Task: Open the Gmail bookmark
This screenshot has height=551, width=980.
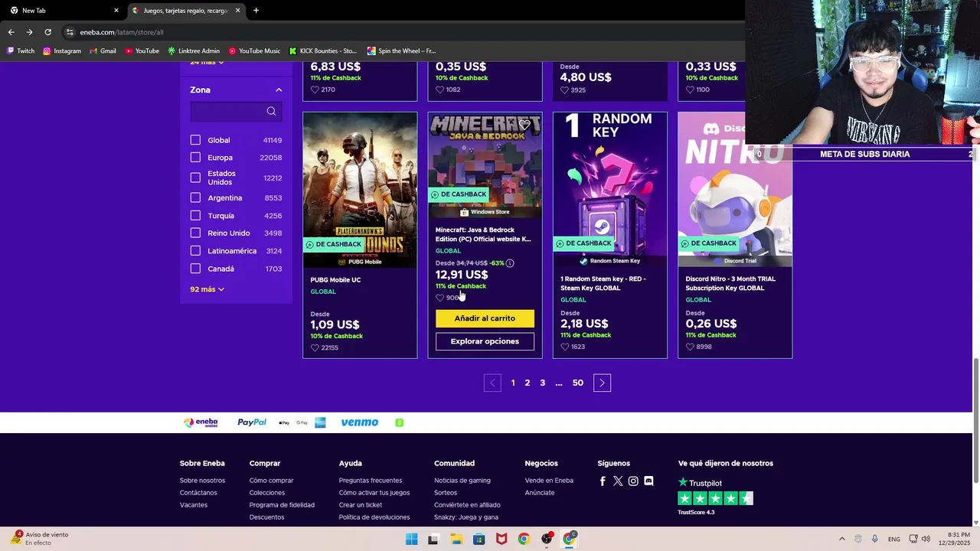Action: pos(103,51)
